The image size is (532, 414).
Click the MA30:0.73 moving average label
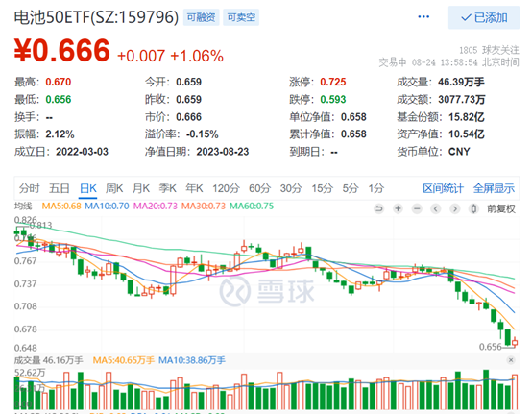coord(204,206)
